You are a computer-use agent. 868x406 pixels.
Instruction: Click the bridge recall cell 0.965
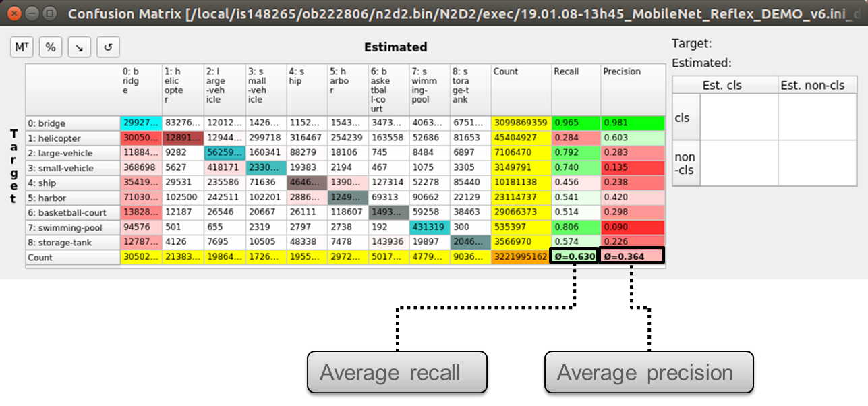tap(576, 123)
